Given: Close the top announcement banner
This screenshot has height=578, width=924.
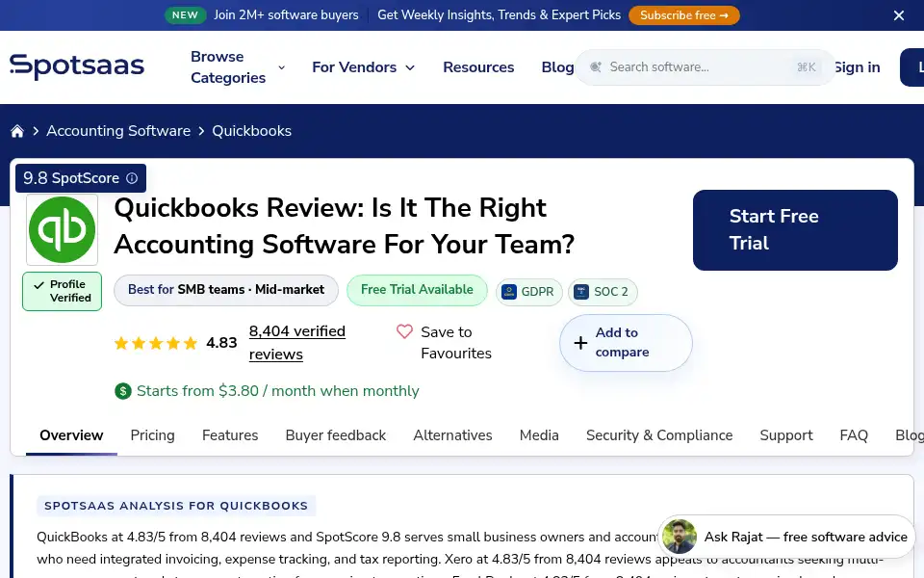Looking at the screenshot, I should (899, 15).
